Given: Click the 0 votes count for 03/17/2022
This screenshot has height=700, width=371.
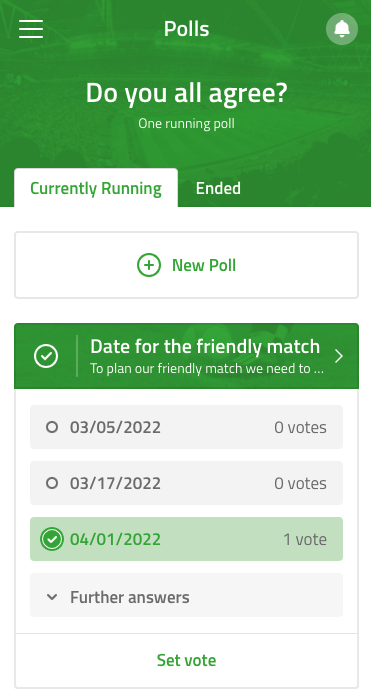Looking at the screenshot, I should (x=300, y=483).
